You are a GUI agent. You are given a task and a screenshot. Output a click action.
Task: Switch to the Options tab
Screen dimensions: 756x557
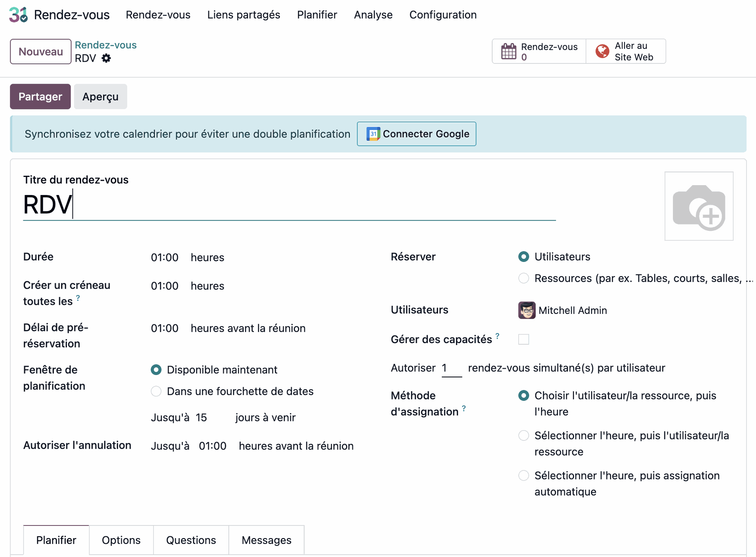(x=121, y=540)
